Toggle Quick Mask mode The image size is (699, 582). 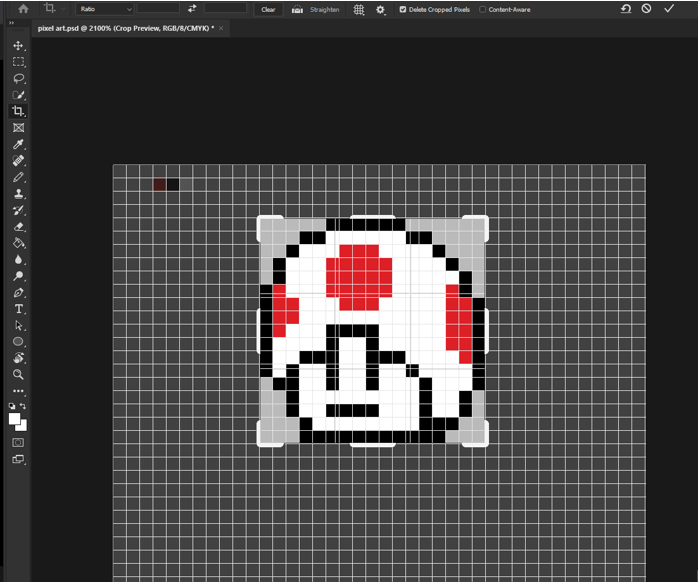coord(18,441)
